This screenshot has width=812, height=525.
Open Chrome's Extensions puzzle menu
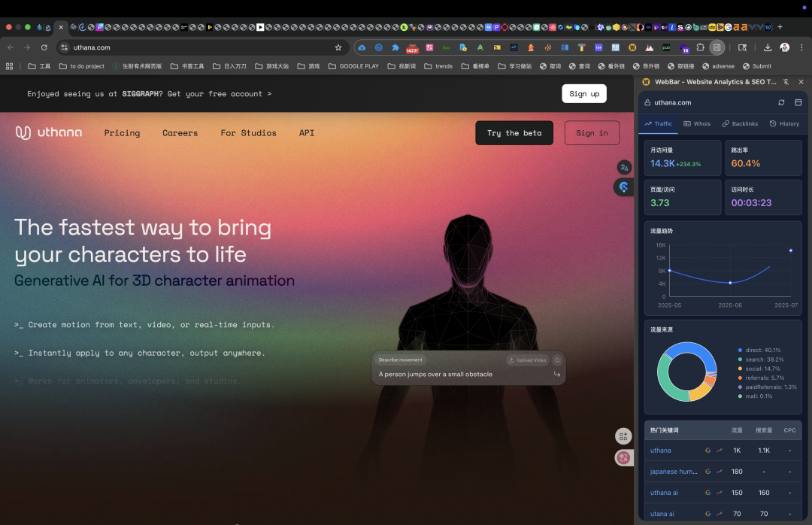pyautogui.click(x=700, y=47)
